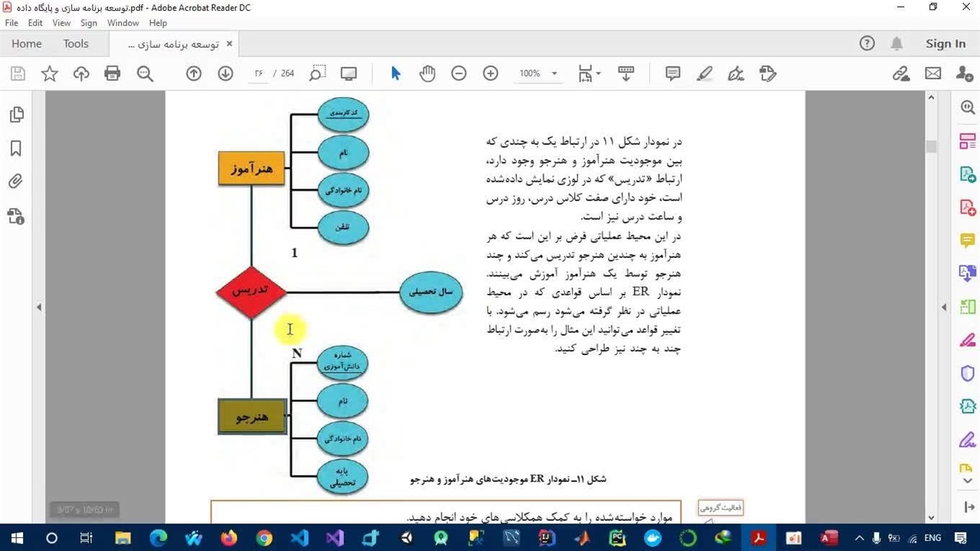Activate the arrow Selection tool

pos(396,73)
